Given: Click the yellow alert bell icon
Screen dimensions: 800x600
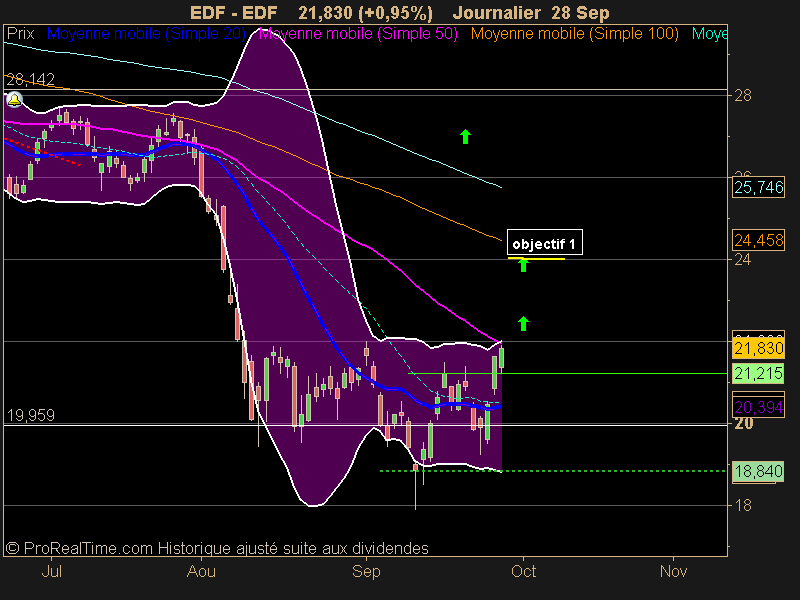Looking at the screenshot, I should (14, 99).
